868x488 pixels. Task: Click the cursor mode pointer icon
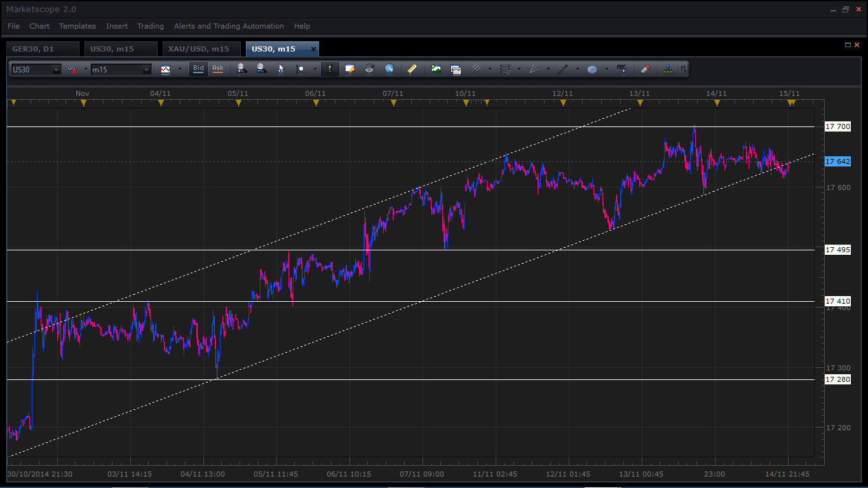(280, 69)
